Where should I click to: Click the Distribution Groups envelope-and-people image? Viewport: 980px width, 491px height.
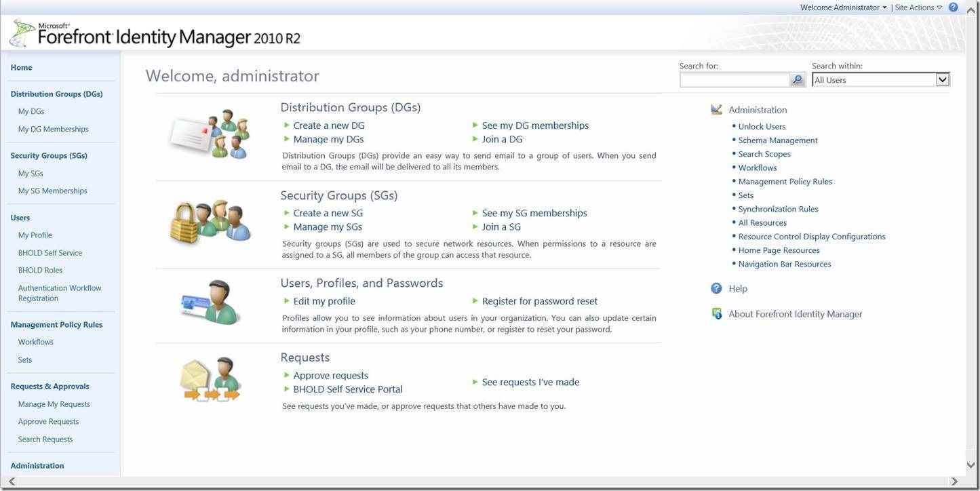click(x=210, y=134)
